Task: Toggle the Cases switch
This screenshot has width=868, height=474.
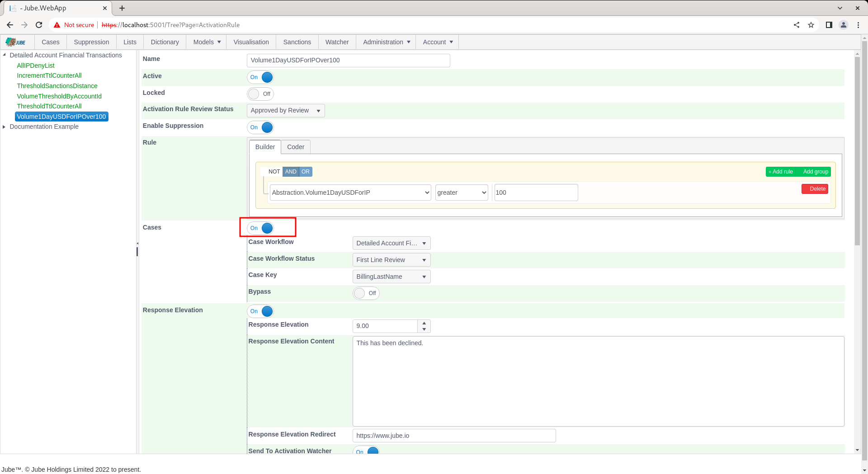Action: (261, 228)
